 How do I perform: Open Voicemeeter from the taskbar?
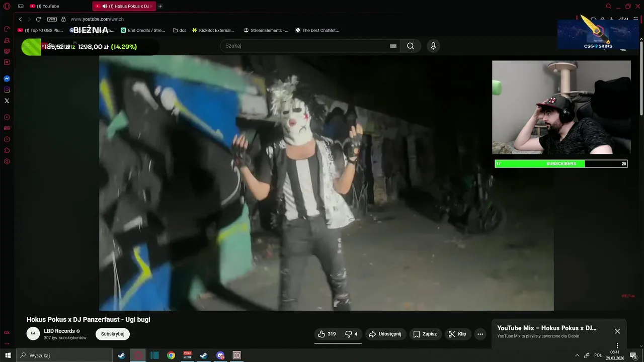(188, 355)
